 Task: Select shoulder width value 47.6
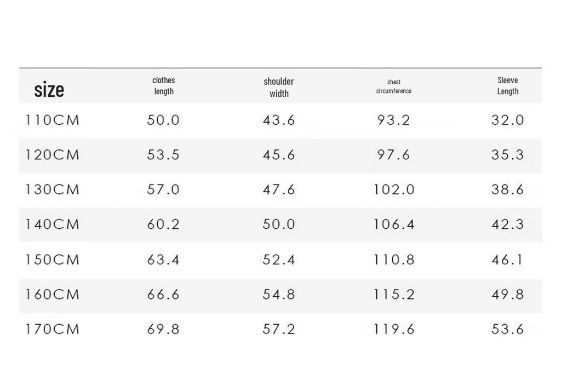279,189
